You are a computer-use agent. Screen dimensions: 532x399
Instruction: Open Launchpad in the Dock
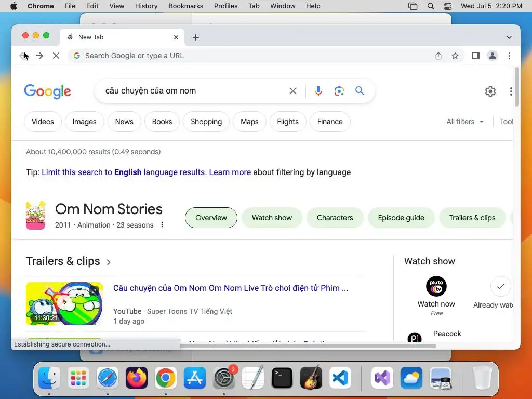[x=78, y=378]
